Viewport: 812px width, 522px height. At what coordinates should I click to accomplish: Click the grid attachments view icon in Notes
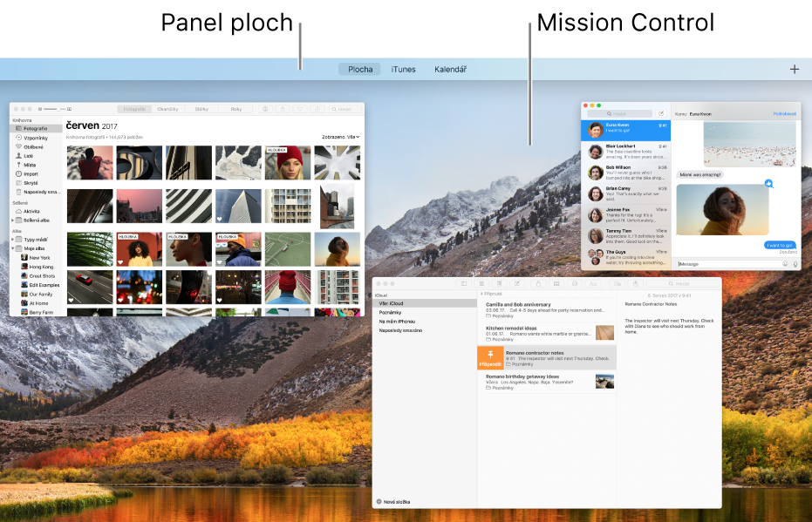coord(481,283)
